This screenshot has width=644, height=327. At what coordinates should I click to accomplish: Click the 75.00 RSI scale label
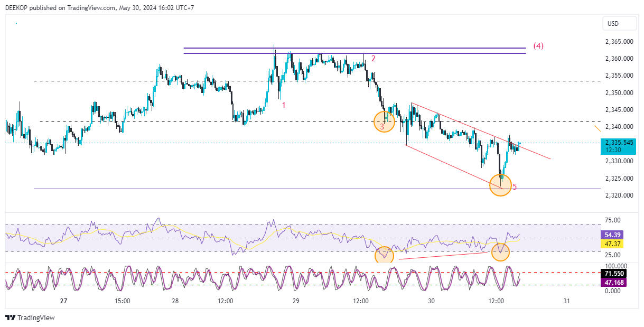click(612, 220)
